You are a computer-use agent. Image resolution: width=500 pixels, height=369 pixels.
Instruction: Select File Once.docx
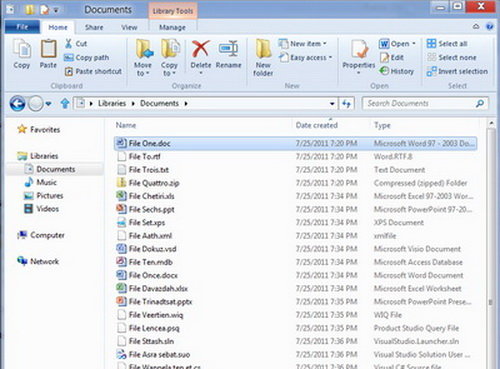point(295,275)
